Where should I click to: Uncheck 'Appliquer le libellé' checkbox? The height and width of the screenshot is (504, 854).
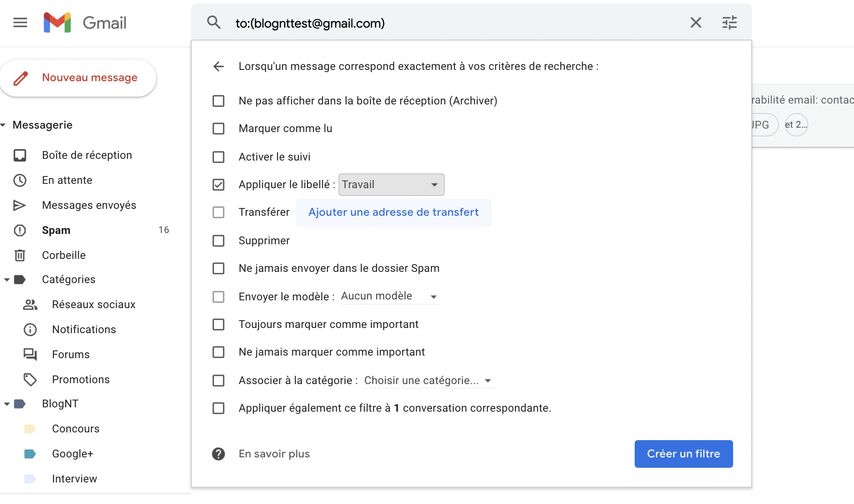(218, 185)
